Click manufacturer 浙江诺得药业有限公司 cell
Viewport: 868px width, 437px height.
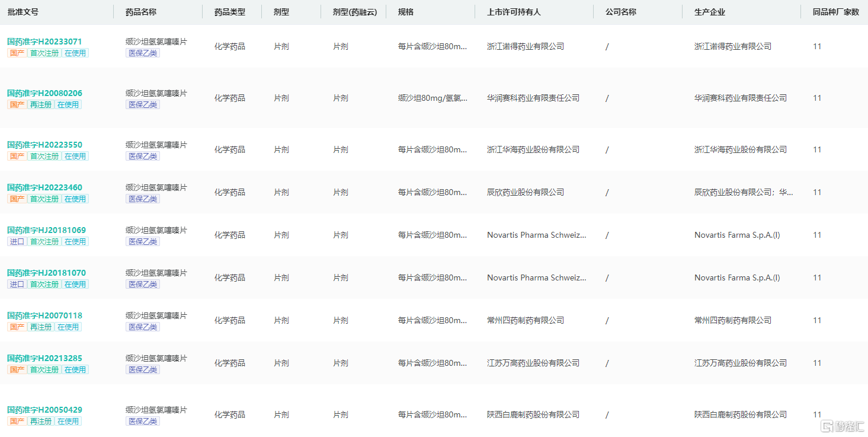733,46
